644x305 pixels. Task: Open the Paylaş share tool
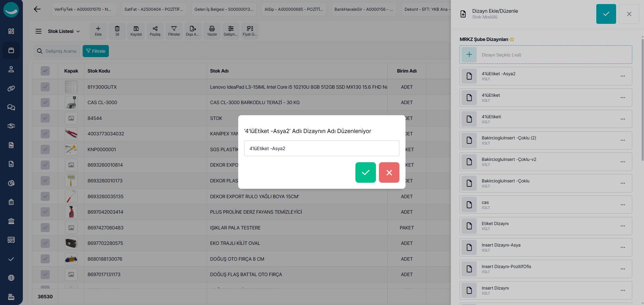[x=155, y=31]
